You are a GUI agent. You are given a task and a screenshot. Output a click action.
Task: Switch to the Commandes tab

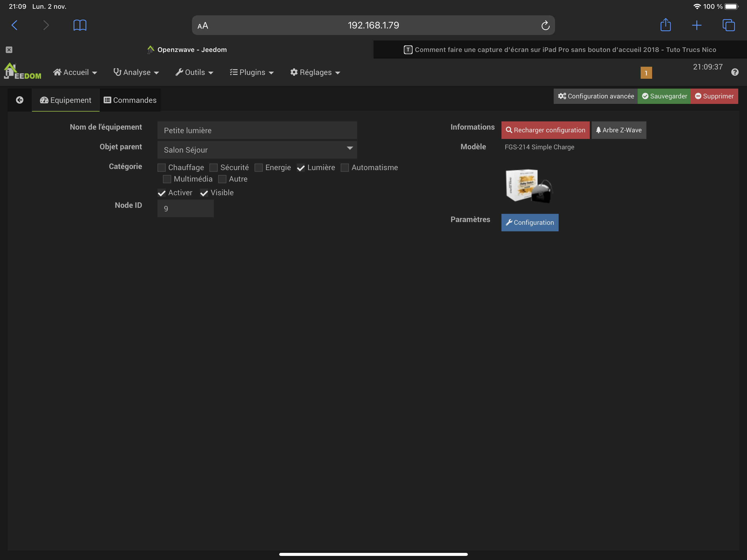pyautogui.click(x=130, y=100)
